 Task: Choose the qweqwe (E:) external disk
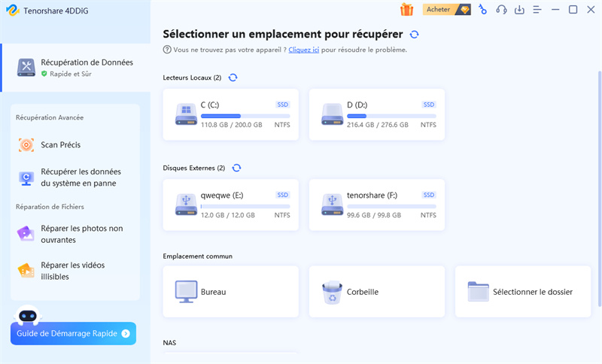(x=230, y=205)
